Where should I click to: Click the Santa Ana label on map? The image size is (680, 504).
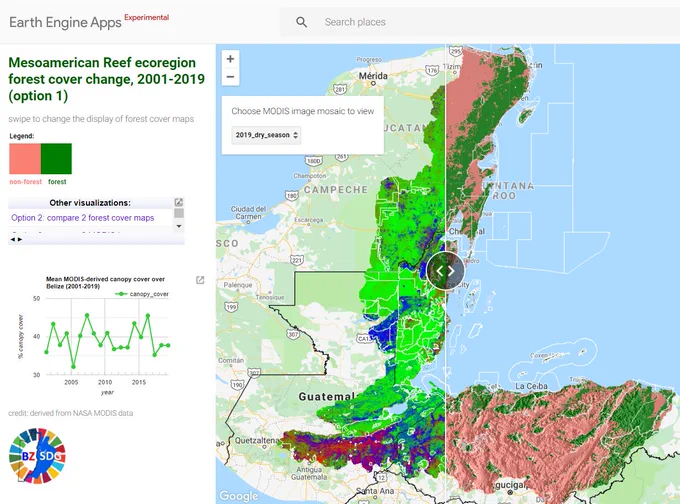tap(375, 491)
